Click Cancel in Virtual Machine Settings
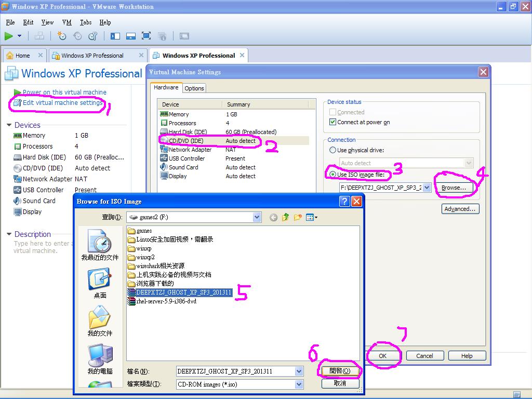 425,356
